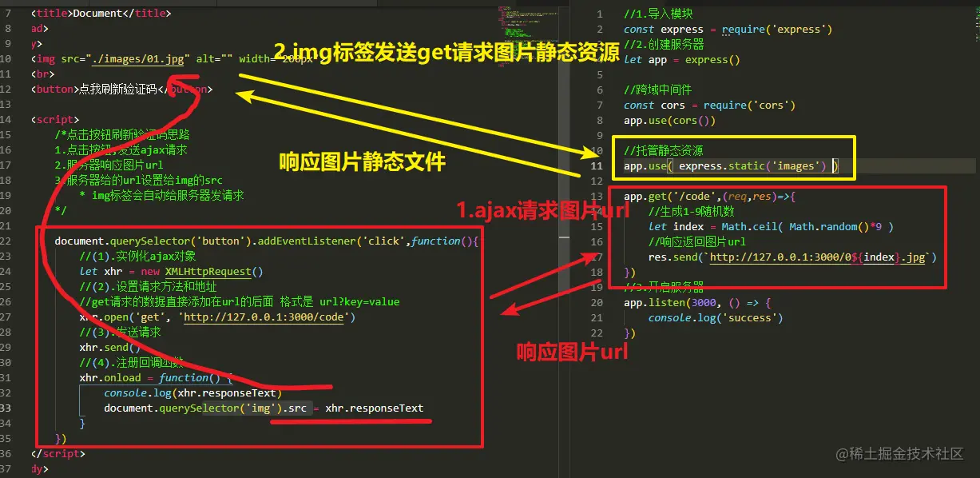The image size is (980, 478).
Task: Click the let app = express() line
Action: click(x=682, y=59)
